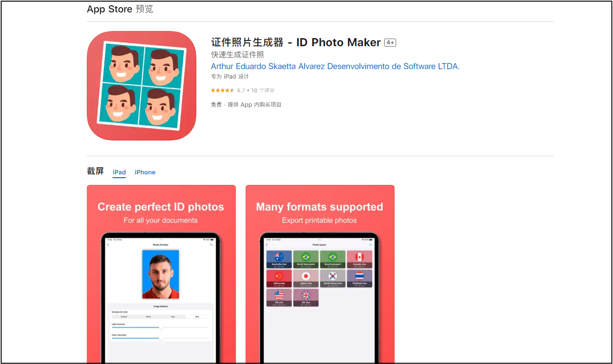Click the 'For all your documents' caption

click(161, 221)
